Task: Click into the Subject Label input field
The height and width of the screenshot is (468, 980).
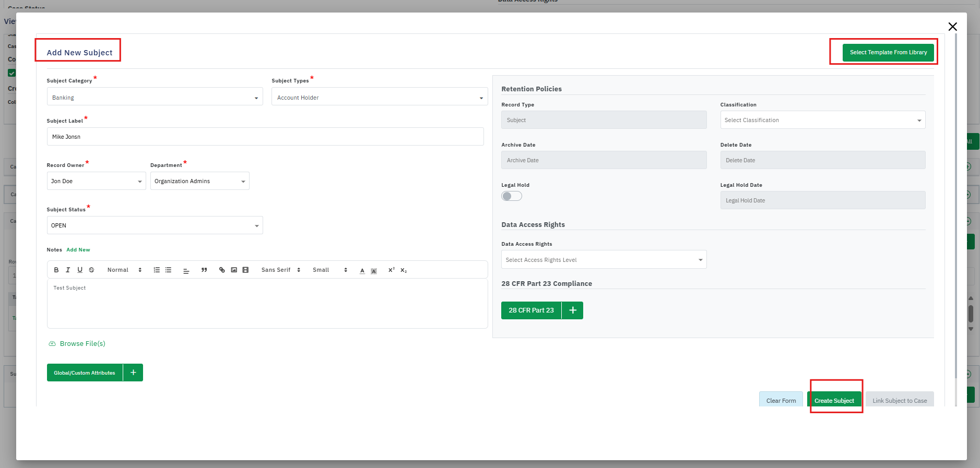Action: point(265,137)
